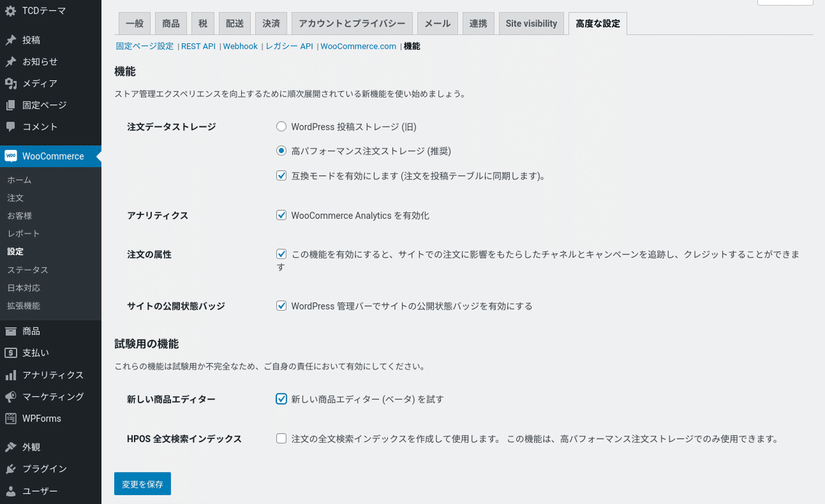Open the REST API sub-section link
The height and width of the screenshot is (504, 825).
tap(199, 46)
